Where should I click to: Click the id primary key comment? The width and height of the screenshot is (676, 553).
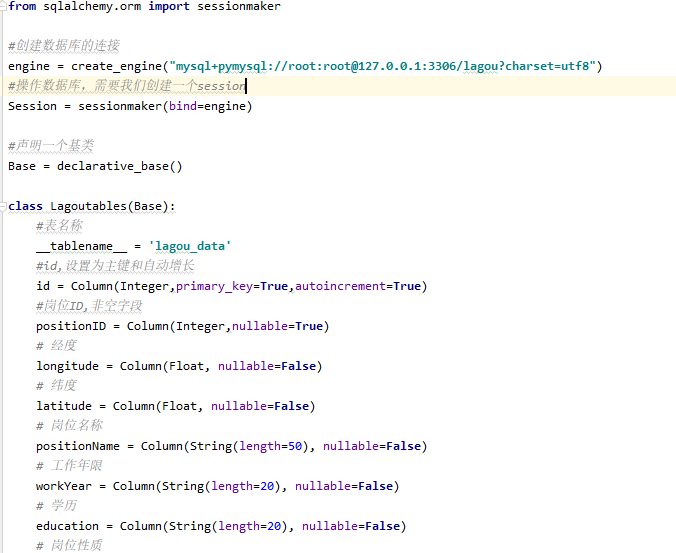click(115, 266)
